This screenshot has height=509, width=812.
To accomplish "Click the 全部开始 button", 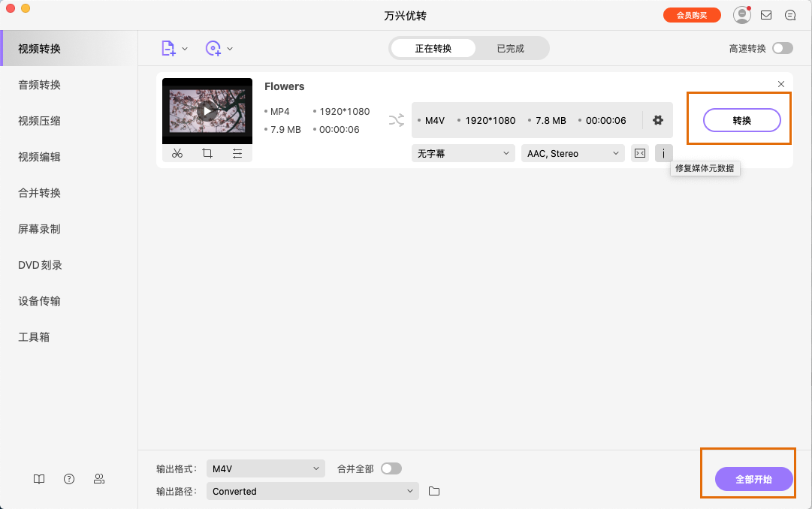I will (x=753, y=478).
